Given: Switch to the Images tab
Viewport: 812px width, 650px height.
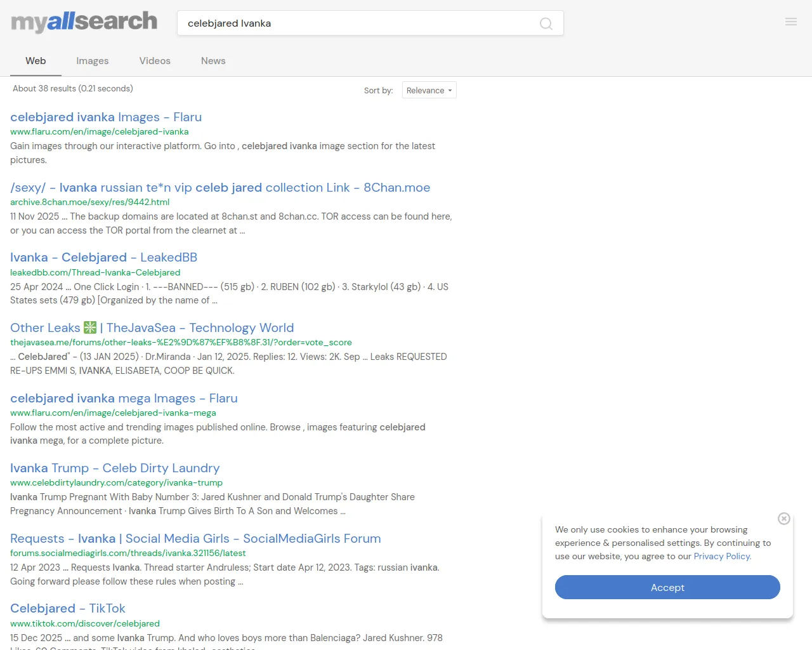Looking at the screenshot, I should click(x=92, y=61).
